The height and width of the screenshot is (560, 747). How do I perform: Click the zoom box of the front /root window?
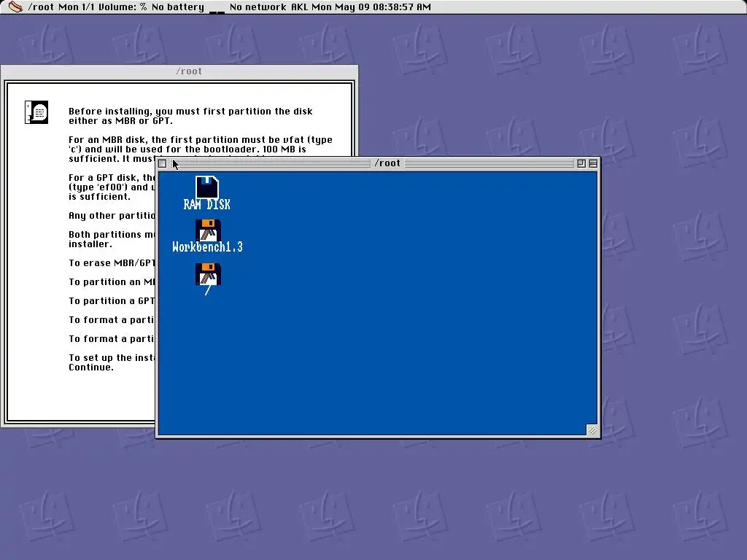581,163
